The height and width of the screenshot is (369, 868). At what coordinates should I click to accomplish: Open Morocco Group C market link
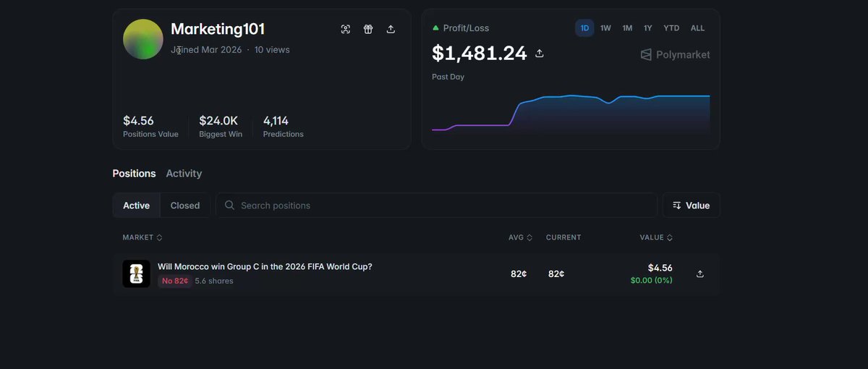pyautogui.click(x=265, y=266)
